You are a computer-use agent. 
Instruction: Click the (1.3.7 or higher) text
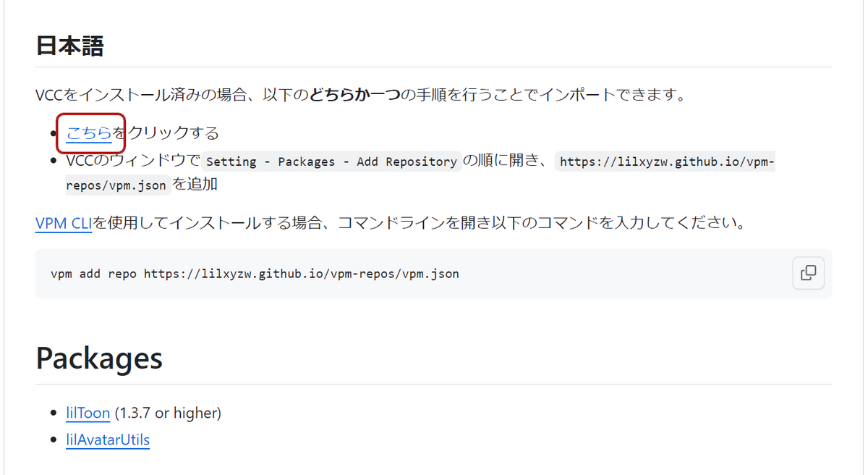[168, 413]
